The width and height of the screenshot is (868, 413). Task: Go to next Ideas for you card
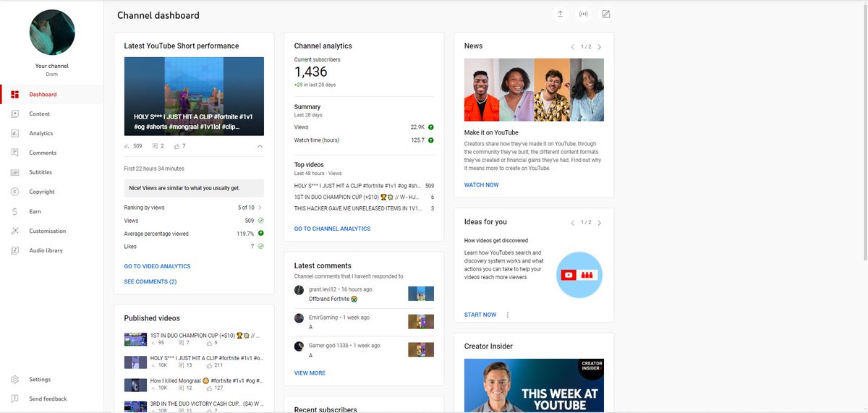[x=600, y=223]
